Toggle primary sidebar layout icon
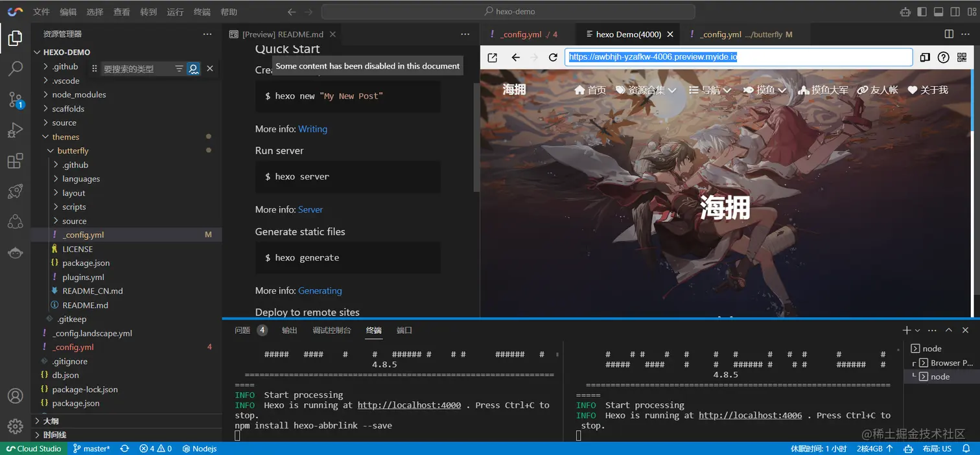Image resolution: width=980 pixels, height=455 pixels. coord(922,12)
